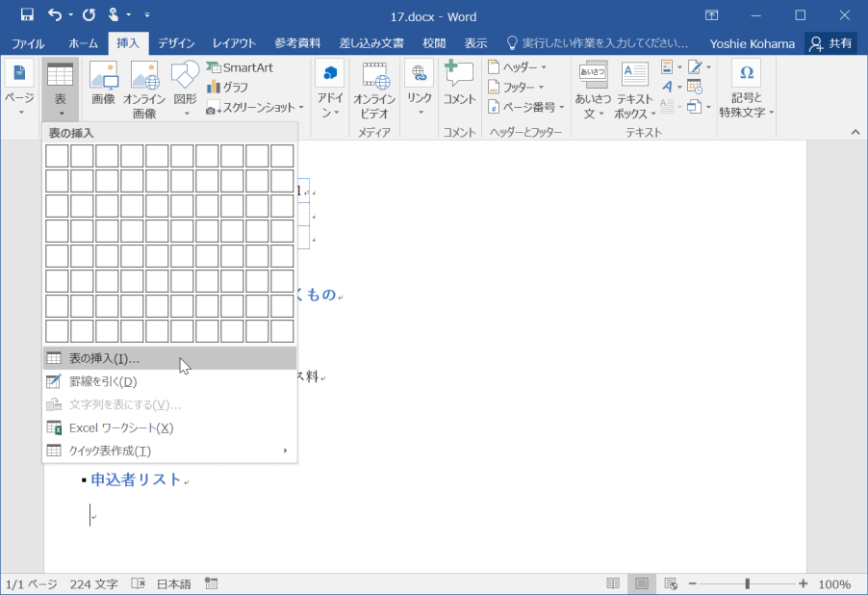Open the フッター footer dropdown

516,87
